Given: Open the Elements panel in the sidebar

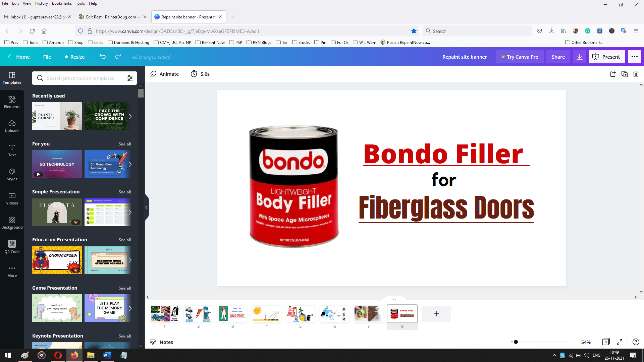Looking at the screenshot, I should point(12,102).
